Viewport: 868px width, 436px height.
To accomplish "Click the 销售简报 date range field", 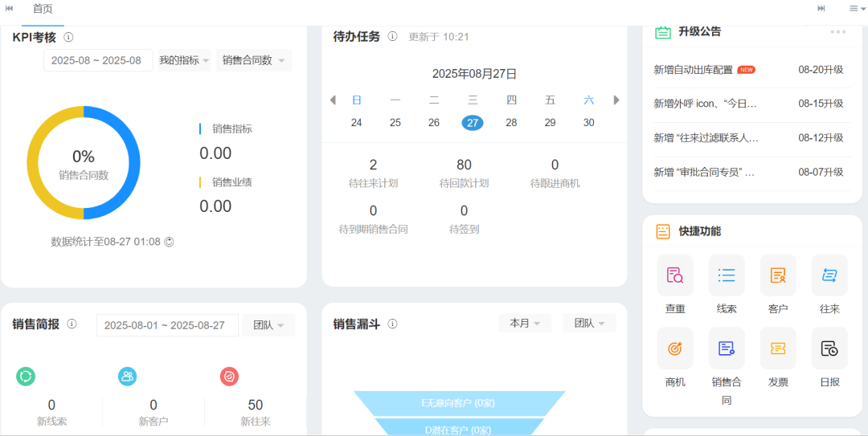I will tap(167, 325).
